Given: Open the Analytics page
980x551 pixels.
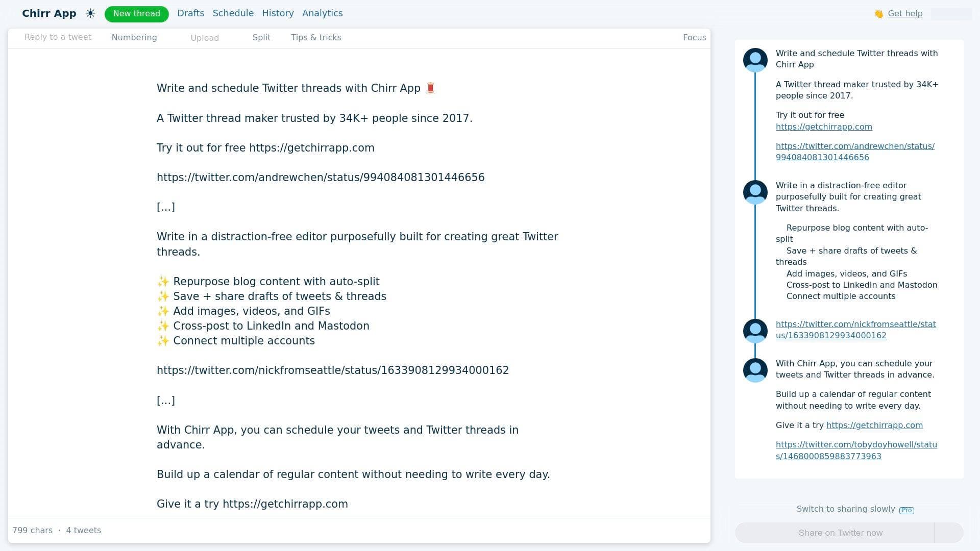Looking at the screenshot, I should (x=322, y=13).
